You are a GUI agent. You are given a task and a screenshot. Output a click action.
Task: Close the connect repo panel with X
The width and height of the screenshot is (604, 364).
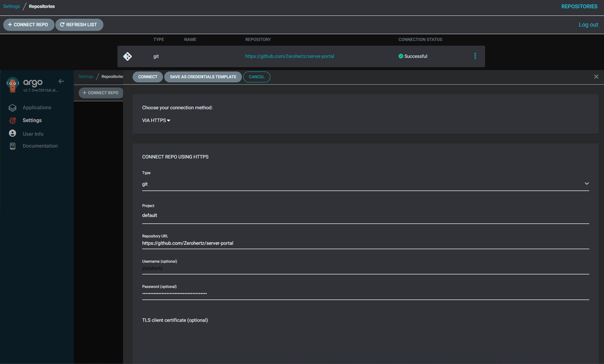[596, 77]
